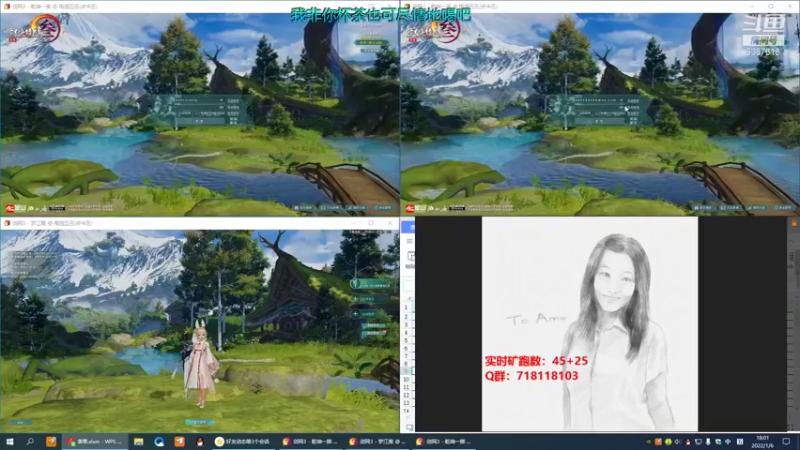Screen dimensions: 800x450
Task: Select the character entry with round avatar in bottom-left game
Action: (x=370, y=284)
